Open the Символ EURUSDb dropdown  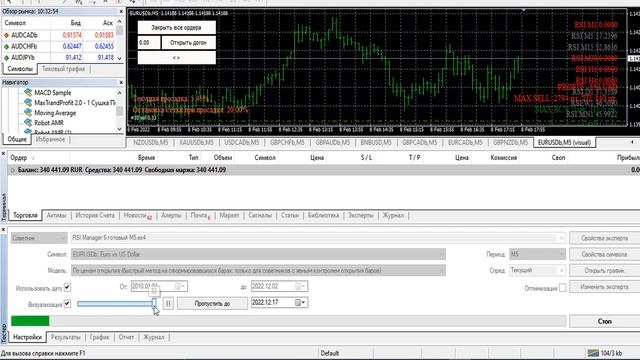click(441, 254)
